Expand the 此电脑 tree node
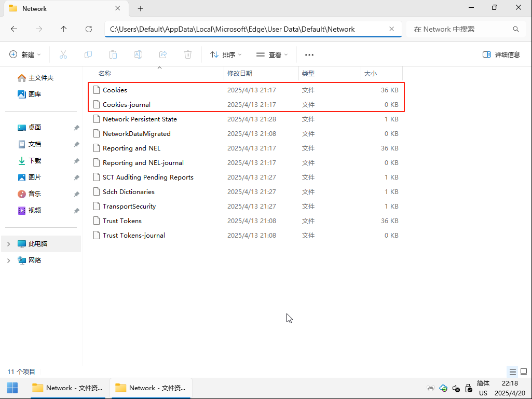Viewport: 532px width, 399px height. tap(9, 244)
